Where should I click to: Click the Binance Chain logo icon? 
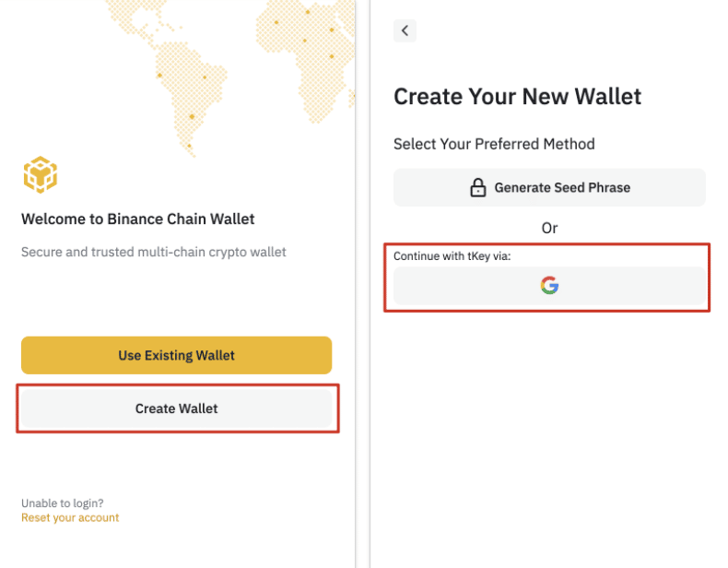(x=40, y=174)
